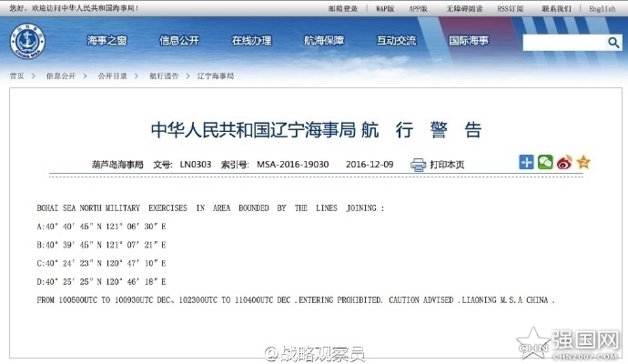Viewport: 628px width, 364px height.
Task: Select 航海保障 in navigation bar
Action: [324, 41]
